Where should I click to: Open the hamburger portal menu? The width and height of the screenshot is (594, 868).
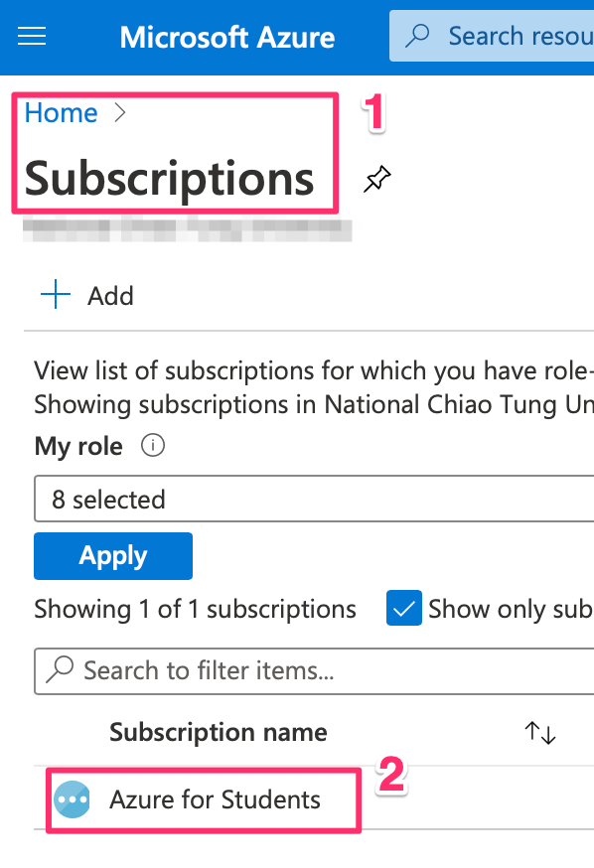coord(32,37)
